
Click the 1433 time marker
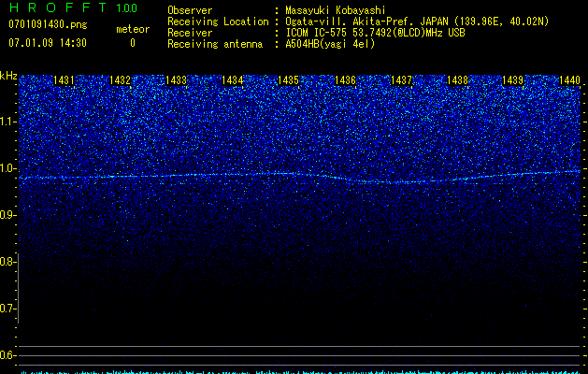pyautogui.click(x=176, y=80)
